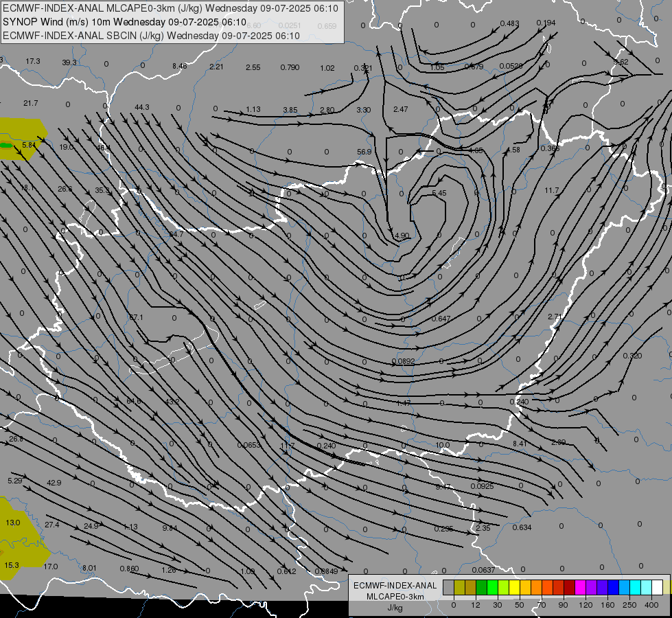Screen dimensions: 672x618
Task: Click legend scale label 400
Action: pos(651,605)
